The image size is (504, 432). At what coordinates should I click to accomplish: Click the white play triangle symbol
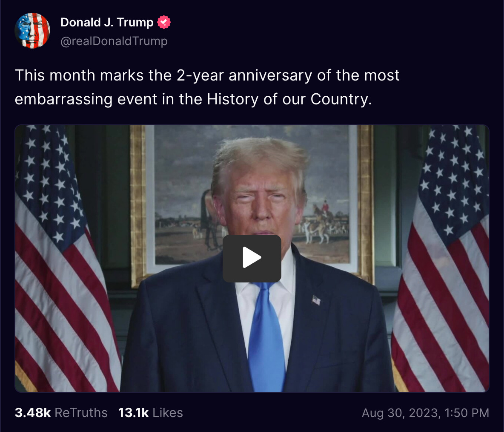(x=252, y=257)
